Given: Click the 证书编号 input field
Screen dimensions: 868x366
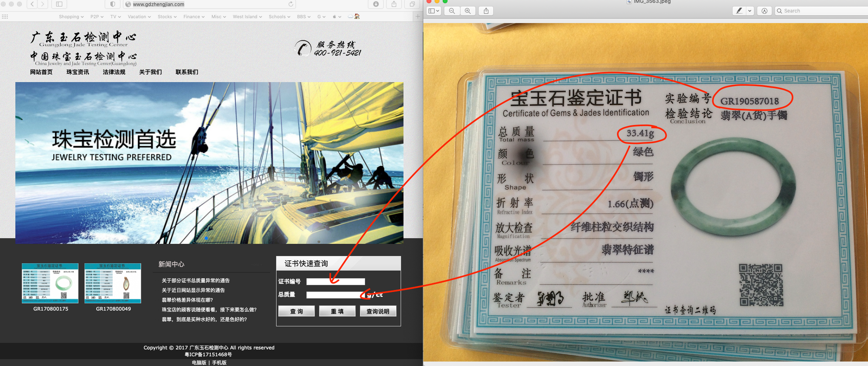Looking at the screenshot, I should pos(335,282).
